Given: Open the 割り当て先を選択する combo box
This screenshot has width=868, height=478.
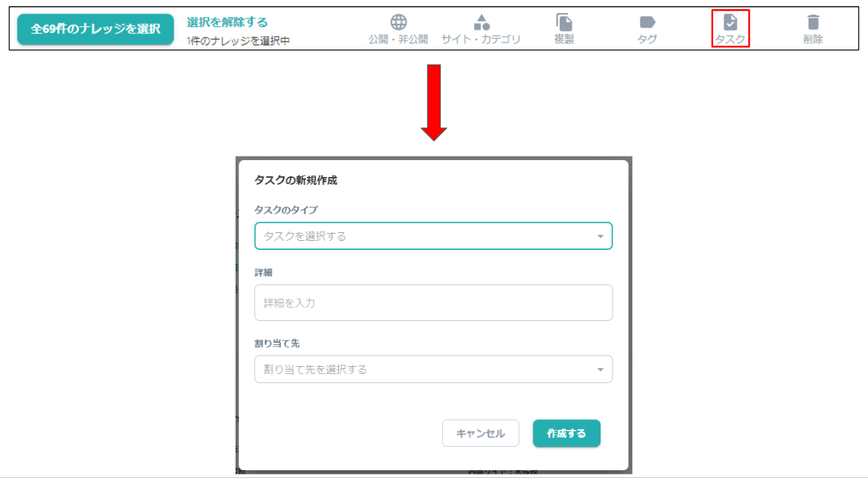Looking at the screenshot, I should [434, 369].
